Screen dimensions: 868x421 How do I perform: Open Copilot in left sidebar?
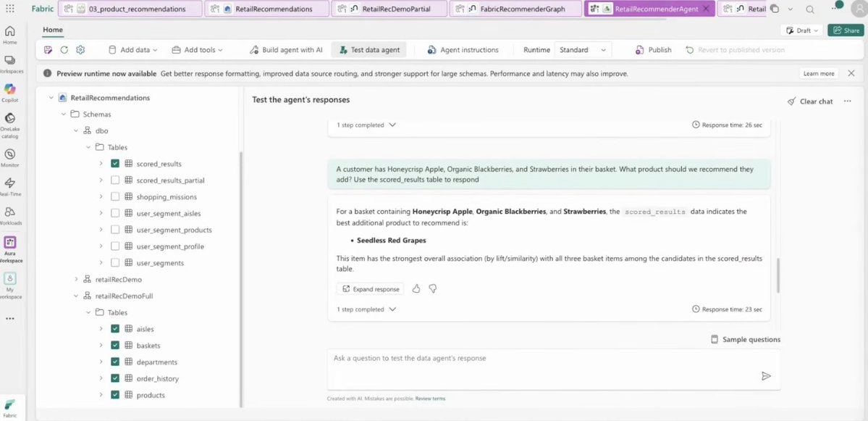(x=10, y=92)
